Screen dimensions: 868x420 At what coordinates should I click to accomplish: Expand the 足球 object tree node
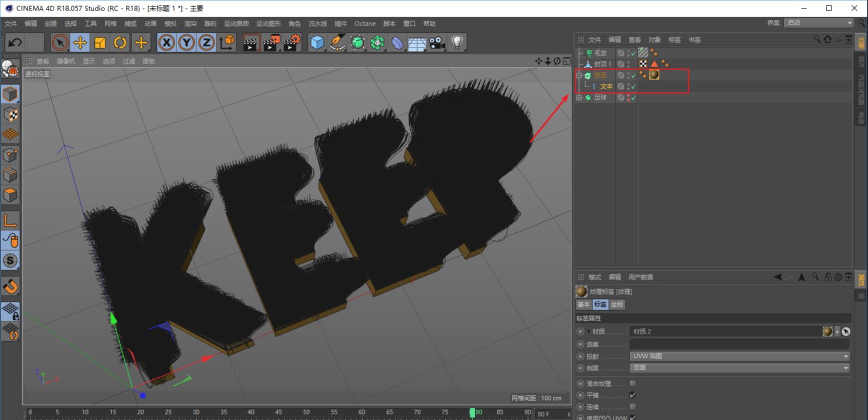[579, 97]
